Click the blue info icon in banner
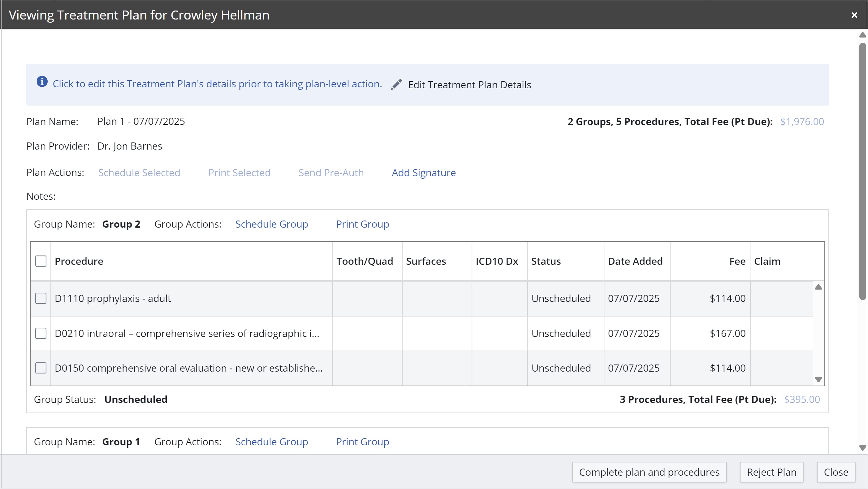Image resolution: width=868 pixels, height=489 pixels. coord(42,82)
